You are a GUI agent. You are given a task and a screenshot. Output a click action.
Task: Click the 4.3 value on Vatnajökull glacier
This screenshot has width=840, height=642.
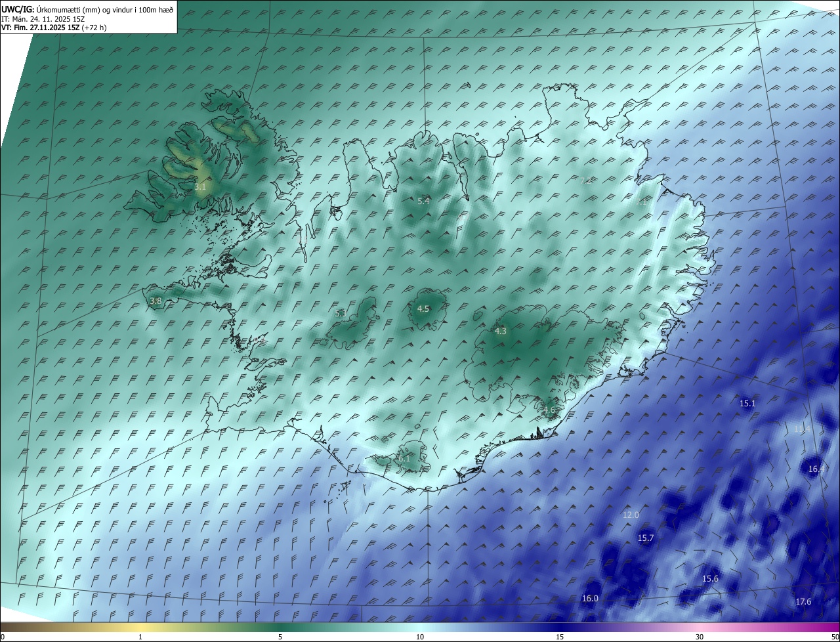[501, 332]
